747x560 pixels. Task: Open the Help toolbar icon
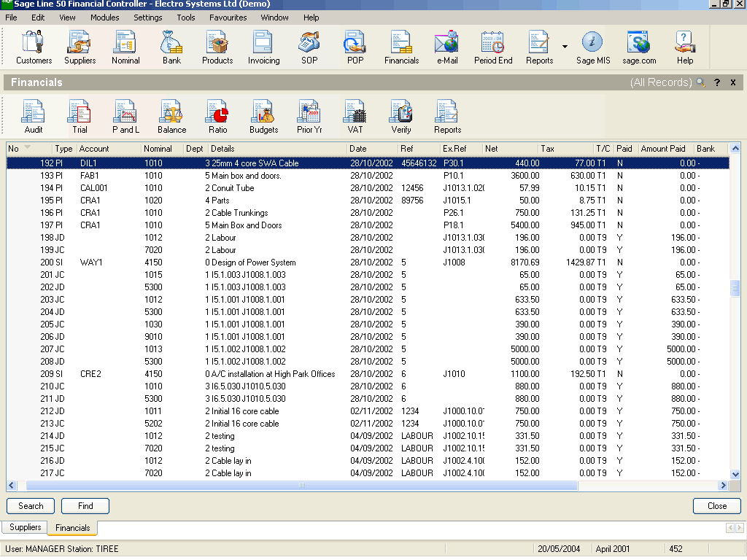684,47
